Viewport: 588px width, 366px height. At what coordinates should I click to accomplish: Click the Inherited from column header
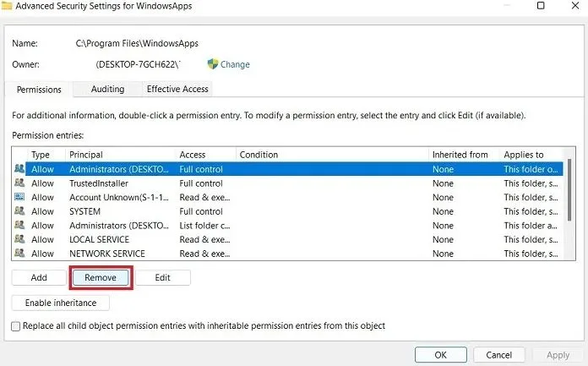pyautogui.click(x=464, y=155)
